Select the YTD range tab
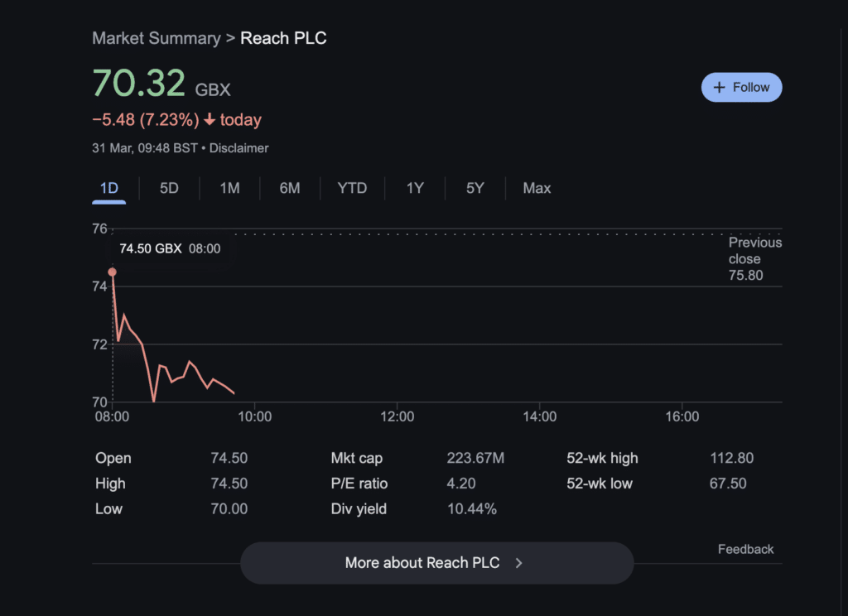The image size is (848, 616). click(352, 188)
